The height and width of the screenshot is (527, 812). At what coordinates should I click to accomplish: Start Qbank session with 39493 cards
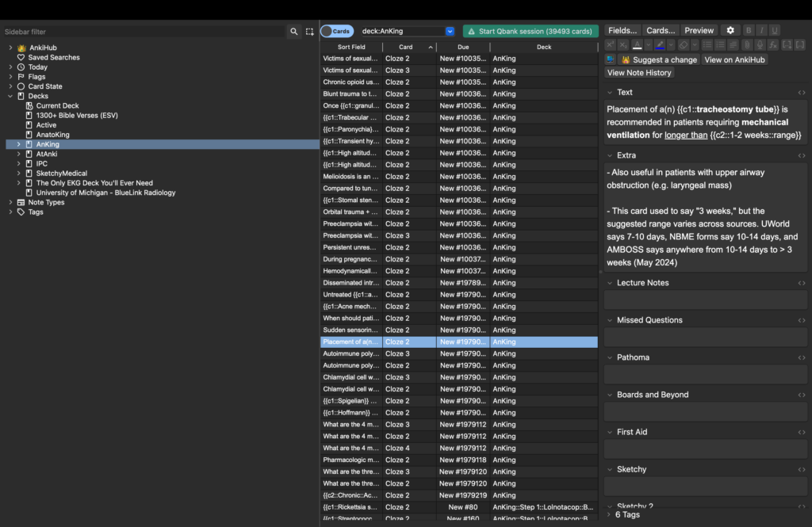tap(530, 31)
